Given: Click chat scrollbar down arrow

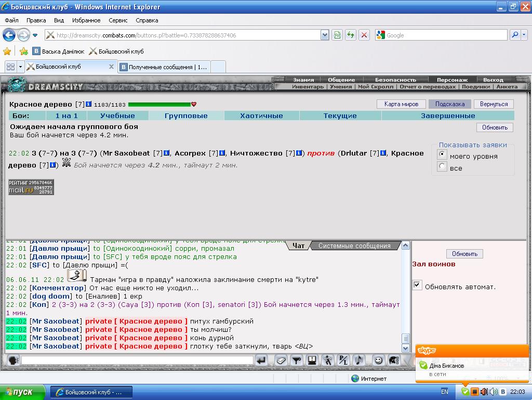Looking at the screenshot, I should tap(405, 348).
